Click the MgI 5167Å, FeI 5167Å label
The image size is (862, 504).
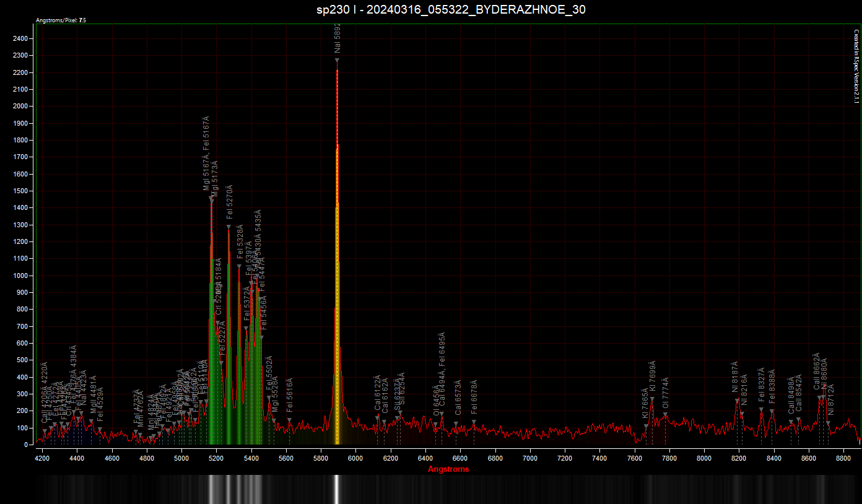coord(207,153)
